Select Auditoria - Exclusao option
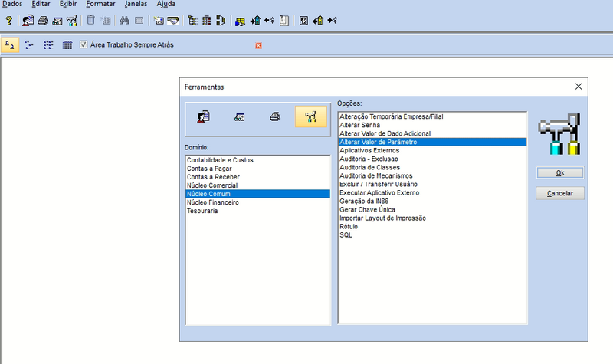The image size is (613, 364). pyautogui.click(x=432, y=159)
